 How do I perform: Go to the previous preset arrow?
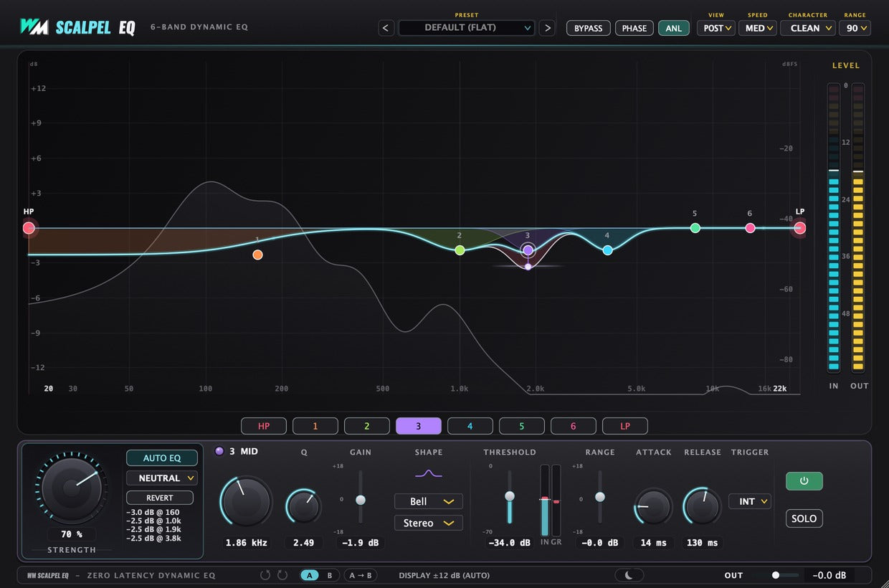click(386, 28)
